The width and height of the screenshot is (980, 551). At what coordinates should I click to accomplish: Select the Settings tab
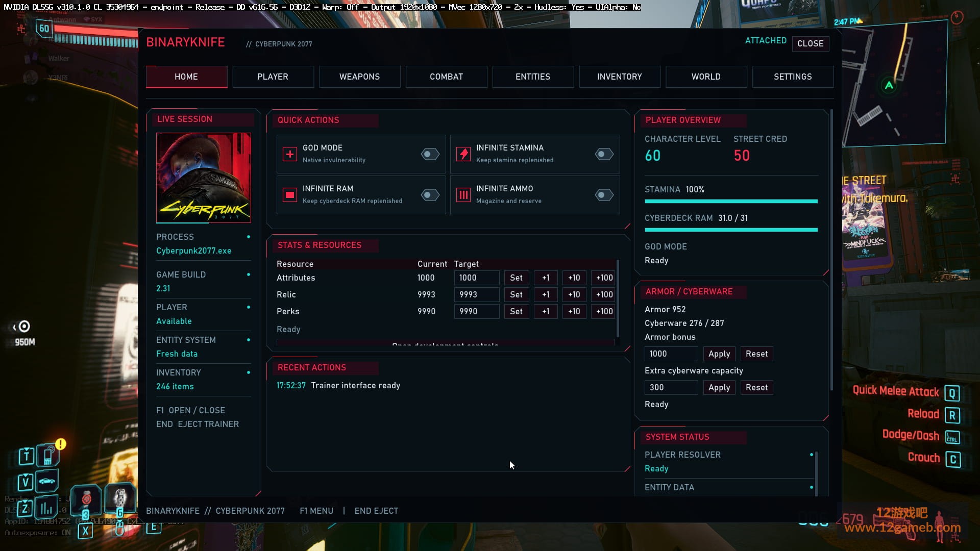[793, 77]
